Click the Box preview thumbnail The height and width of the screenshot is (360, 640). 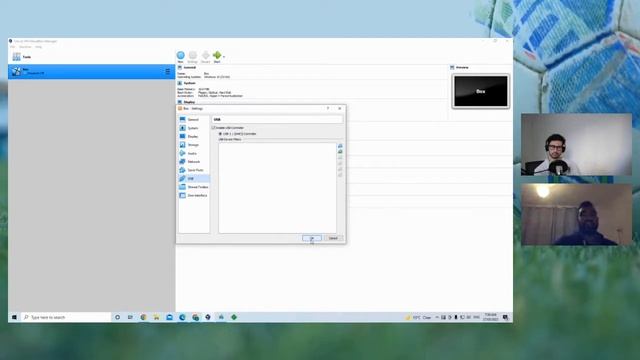pyautogui.click(x=481, y=91)
